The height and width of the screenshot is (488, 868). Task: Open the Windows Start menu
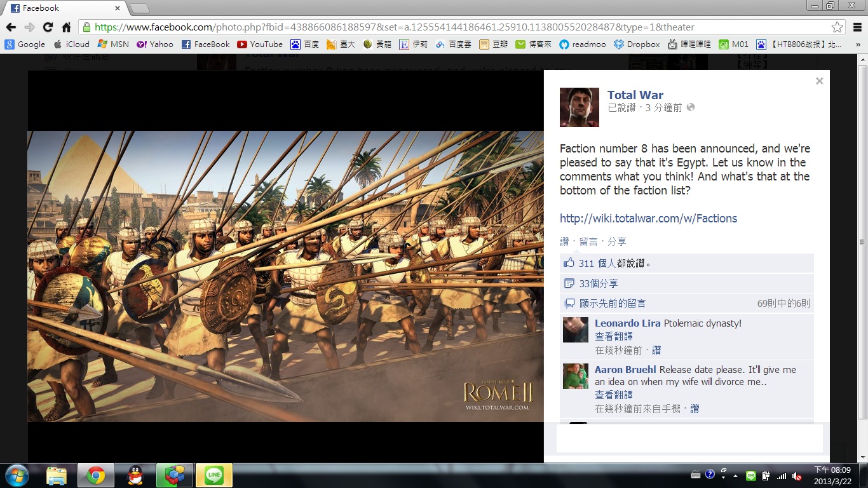[x=17, y=475]
